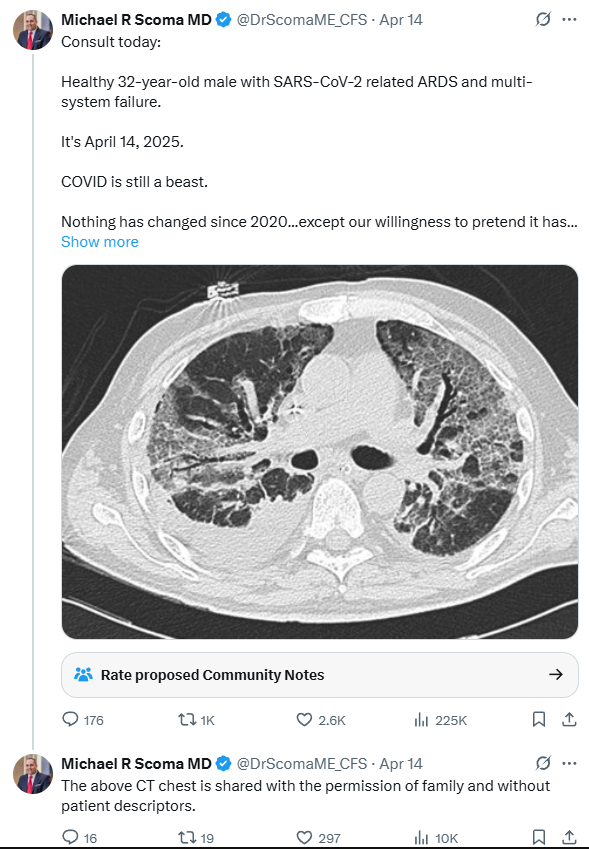Repost the first tweet with 1K reposts
The width and height of the screenshot is (589, 849).
tap(197, 720)
